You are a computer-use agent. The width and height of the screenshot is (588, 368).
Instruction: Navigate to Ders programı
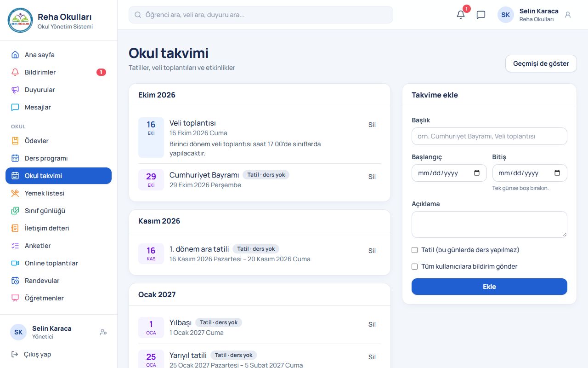[58, 158]
